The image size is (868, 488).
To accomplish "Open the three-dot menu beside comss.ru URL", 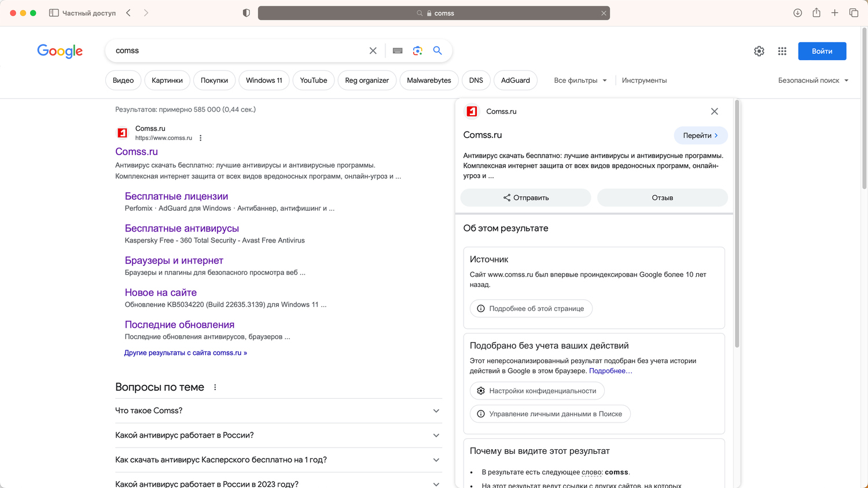I will 201,138.
